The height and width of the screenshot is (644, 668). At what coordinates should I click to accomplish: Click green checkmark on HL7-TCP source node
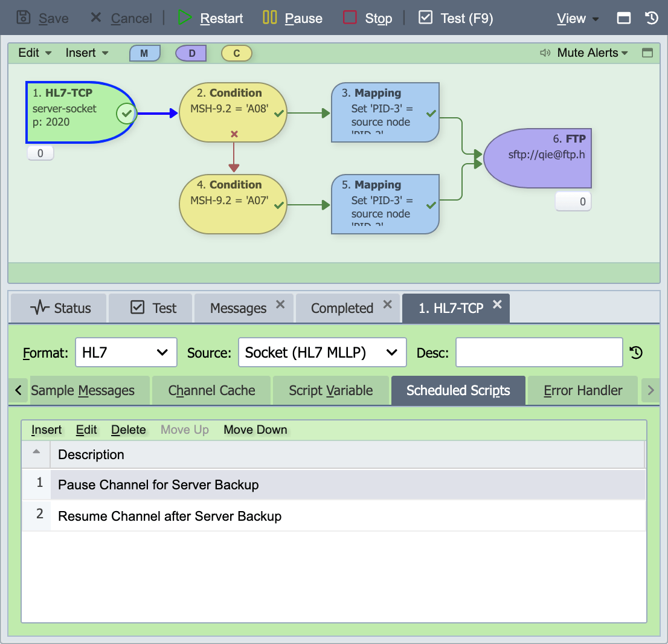tap(126, 114)
